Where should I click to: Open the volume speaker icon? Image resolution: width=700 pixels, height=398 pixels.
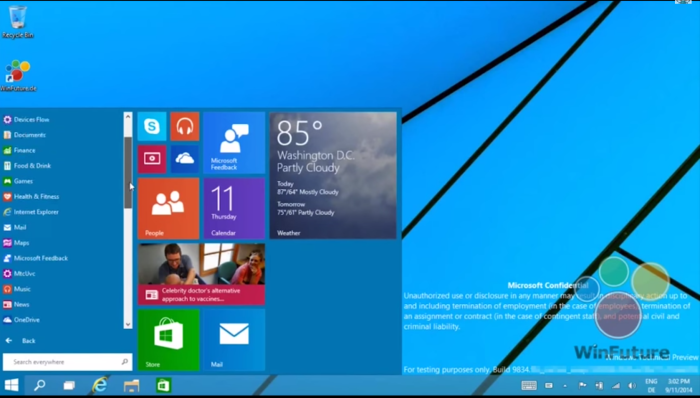coord(632,386)
